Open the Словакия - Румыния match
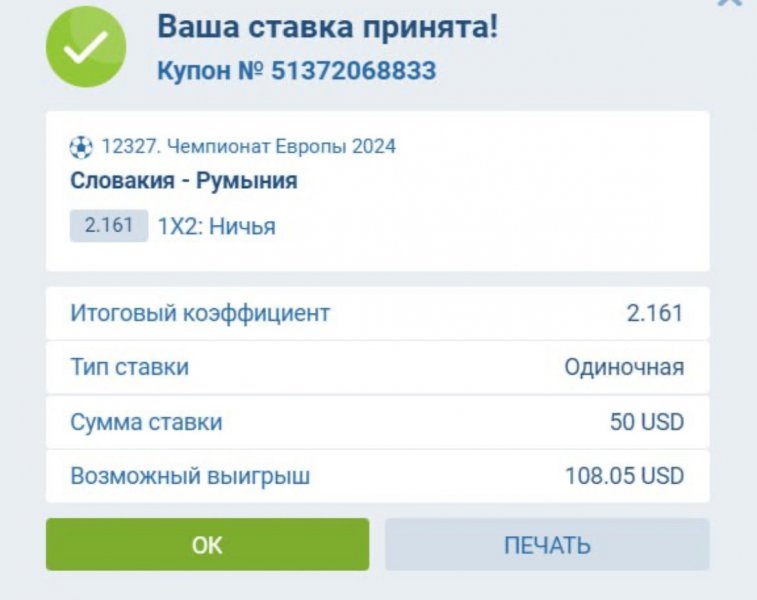This screenshot has width=757, height=600. point(183,181)
